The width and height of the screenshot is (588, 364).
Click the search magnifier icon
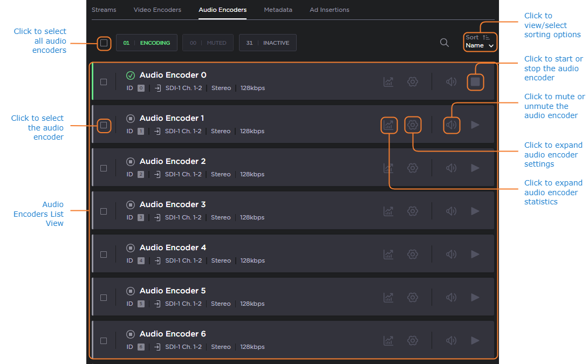444,43
